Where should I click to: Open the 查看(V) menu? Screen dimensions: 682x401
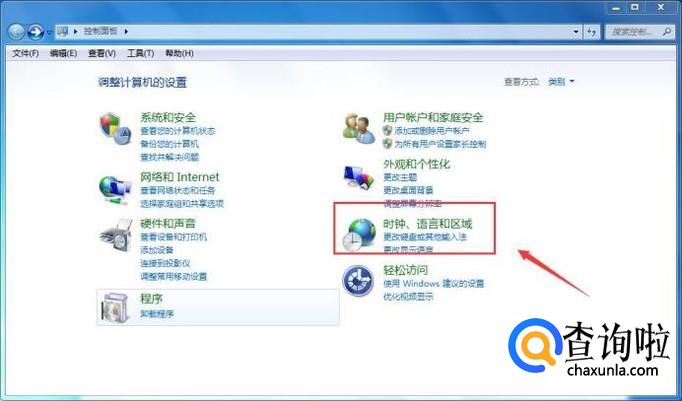[x=102, y=53]
